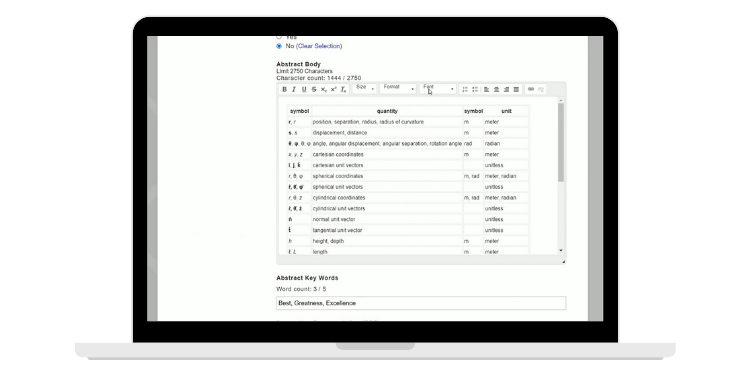Click the Clear Selection link
The height and width of the screenshot is (382, 750).
coord(319,46)
